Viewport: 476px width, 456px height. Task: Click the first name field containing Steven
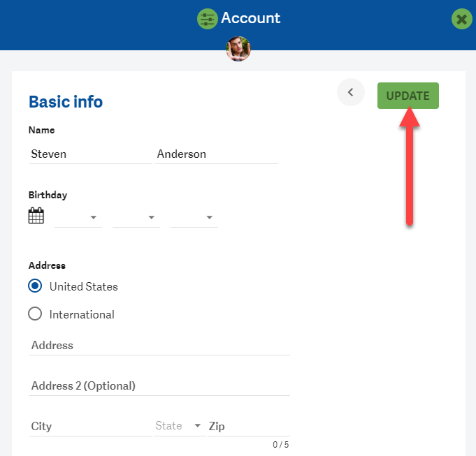[x=91, y=154]
